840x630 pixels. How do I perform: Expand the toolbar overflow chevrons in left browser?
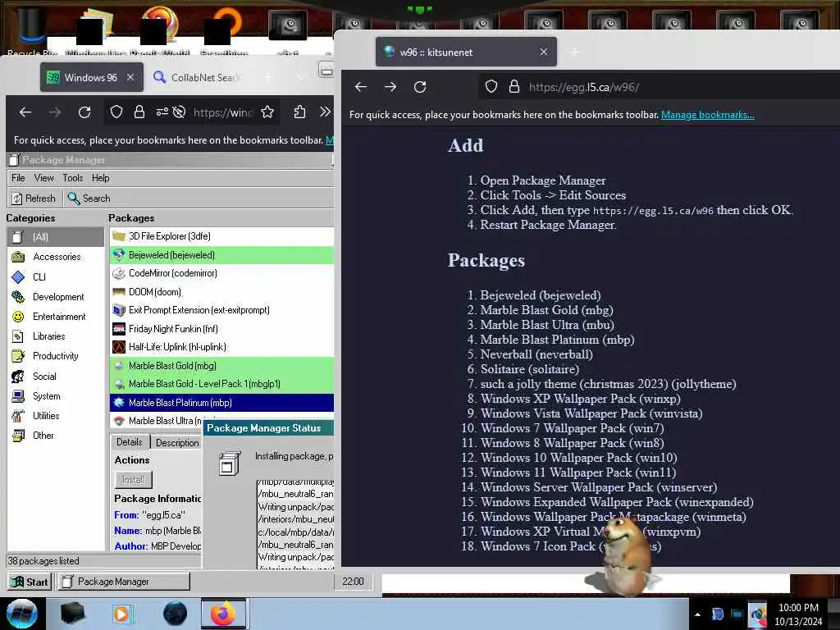(325, 112)
